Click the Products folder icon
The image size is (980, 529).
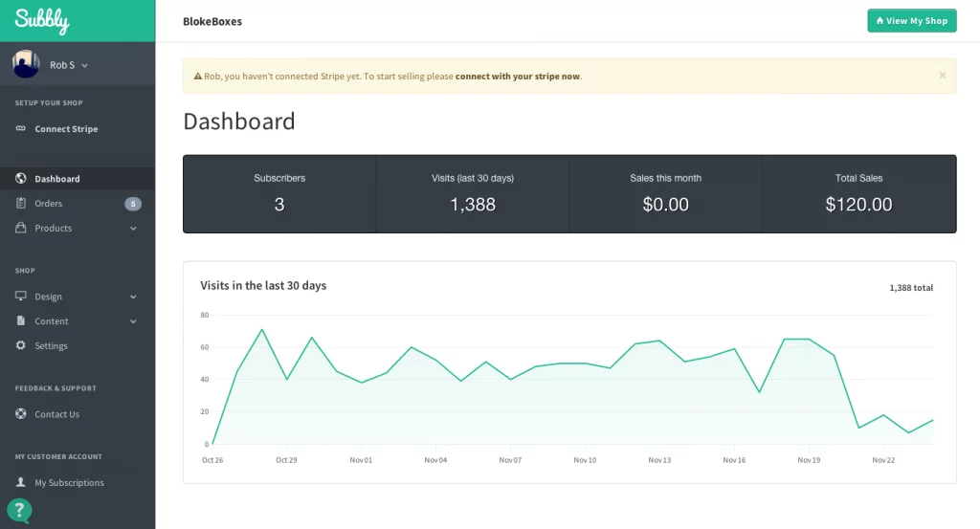pos(21,229)
